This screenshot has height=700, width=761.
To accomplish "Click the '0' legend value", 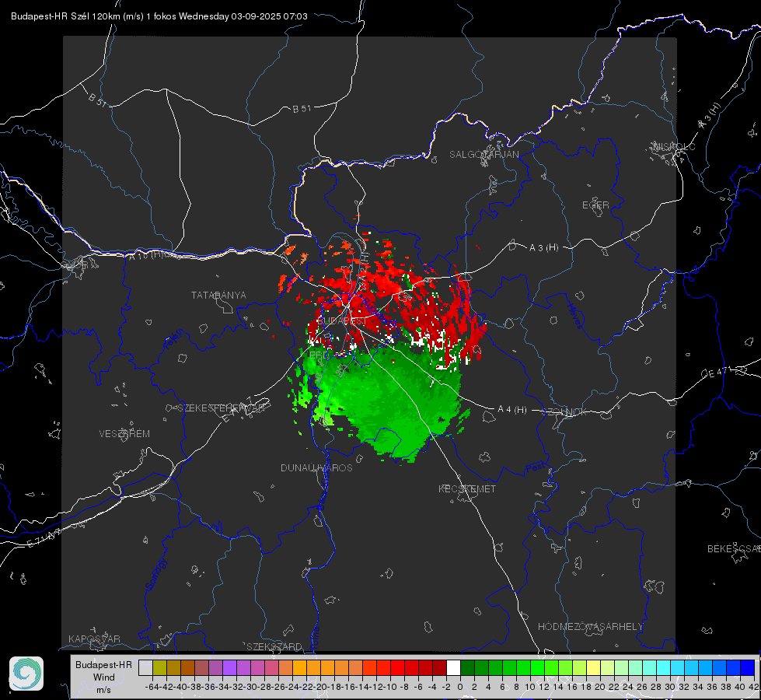I will pos(460,687).
